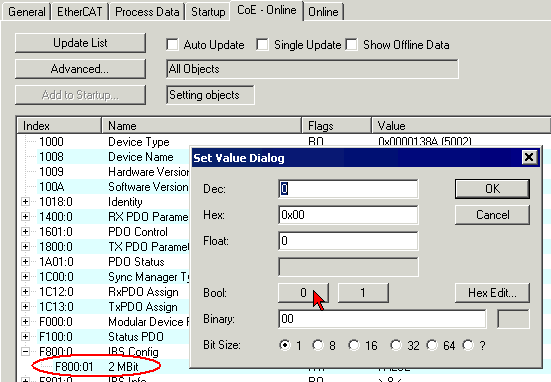Expand the 1C13:0 TxPDO Assign node
The height and width of the screenshot is (382, 551).
25,307
